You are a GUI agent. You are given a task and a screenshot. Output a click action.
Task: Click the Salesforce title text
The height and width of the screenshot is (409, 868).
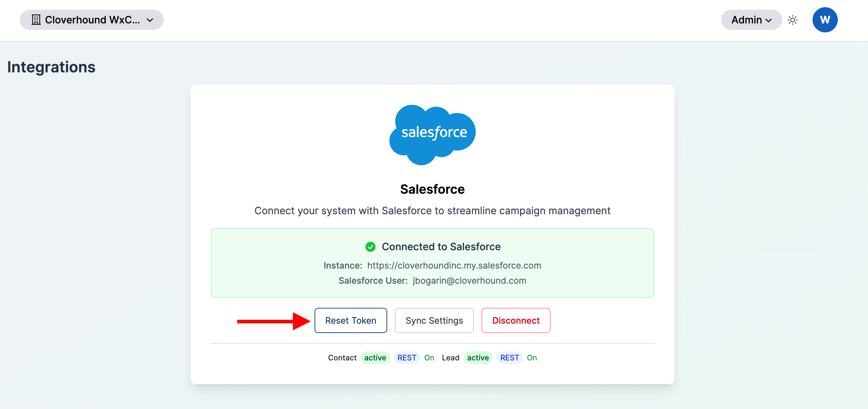(433, 189)
